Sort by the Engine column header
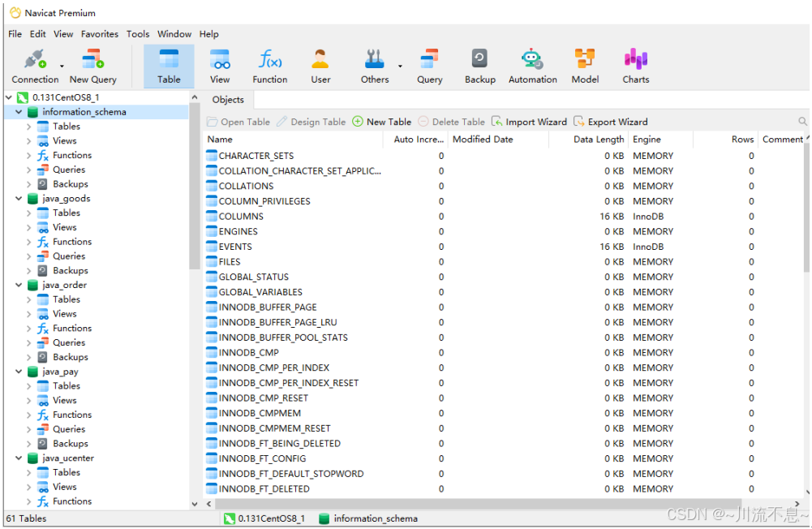This screenshot has height=529, width=812. [x=660, y=140]
